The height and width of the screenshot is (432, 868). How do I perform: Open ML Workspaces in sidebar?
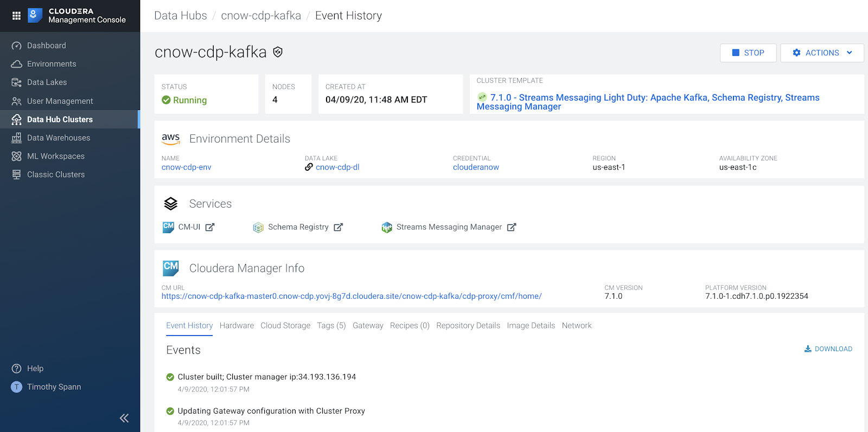pyautogui.click(x=56, y=156)
